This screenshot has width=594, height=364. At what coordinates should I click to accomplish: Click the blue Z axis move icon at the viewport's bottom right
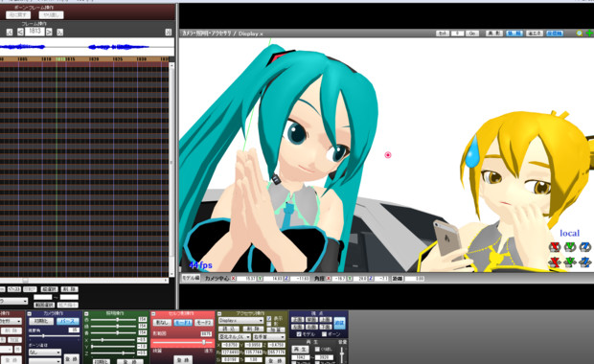pyautogui.click(x=585, y=262)
